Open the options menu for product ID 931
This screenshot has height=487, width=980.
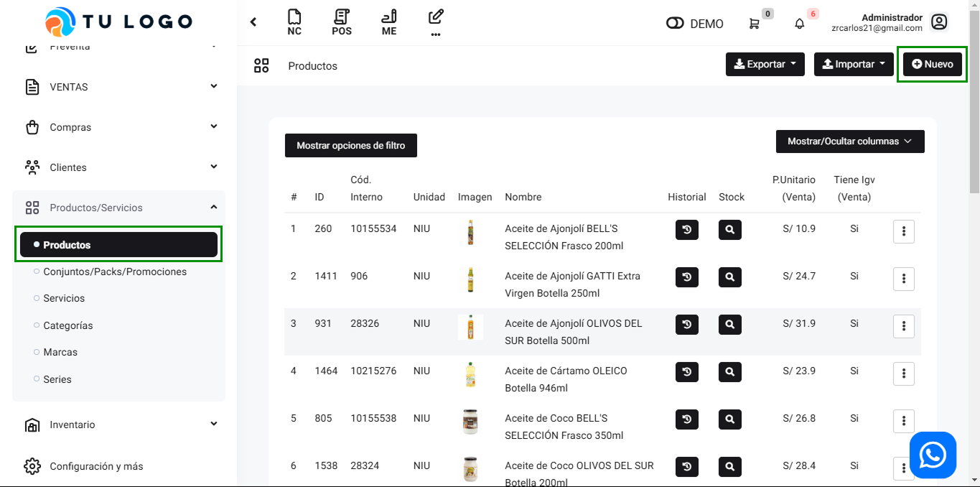tap(903, 326)
